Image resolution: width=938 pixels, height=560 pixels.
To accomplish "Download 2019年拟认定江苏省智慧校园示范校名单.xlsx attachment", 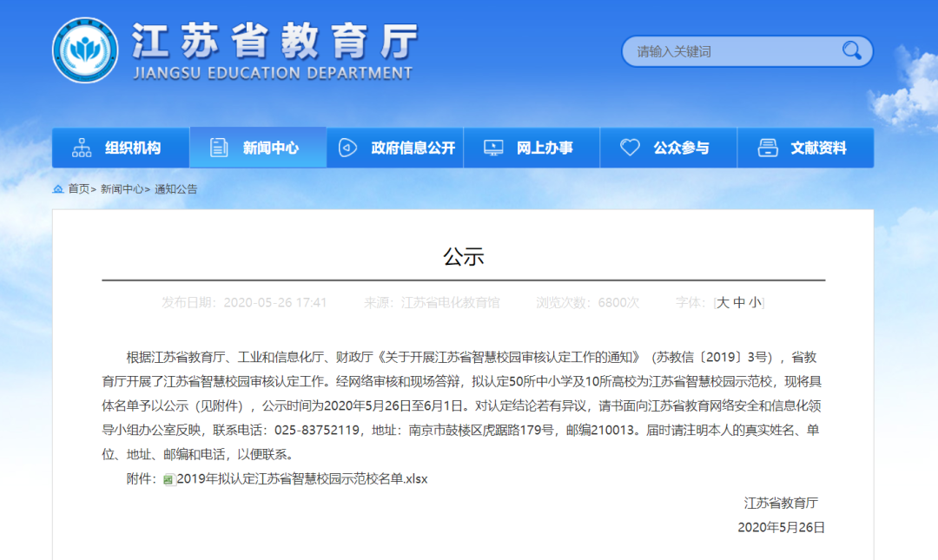I will tap(302, 478).
